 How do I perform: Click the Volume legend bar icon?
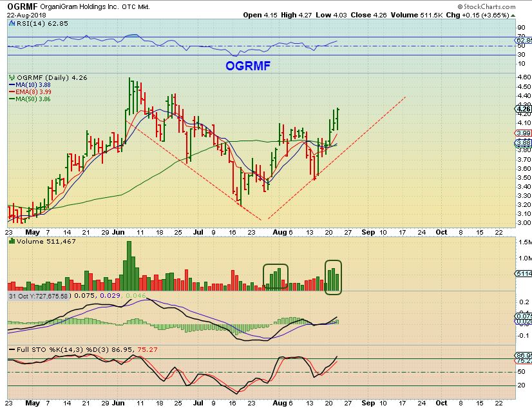click(12, 241)
